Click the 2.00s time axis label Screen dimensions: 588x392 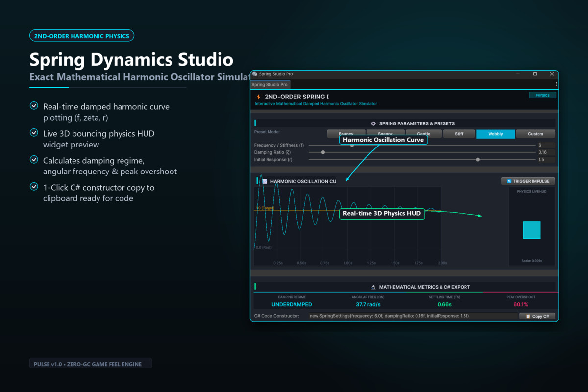(x=442, y=263)
